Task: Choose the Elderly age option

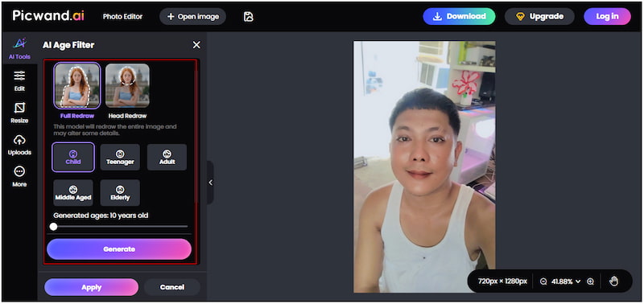Action: [120, 193]
